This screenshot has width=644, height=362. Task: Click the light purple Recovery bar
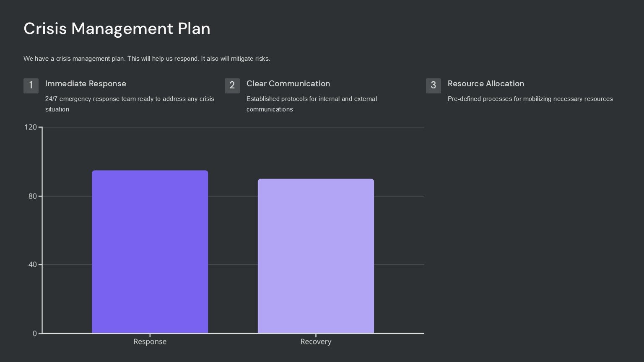(x=316, y=256)
